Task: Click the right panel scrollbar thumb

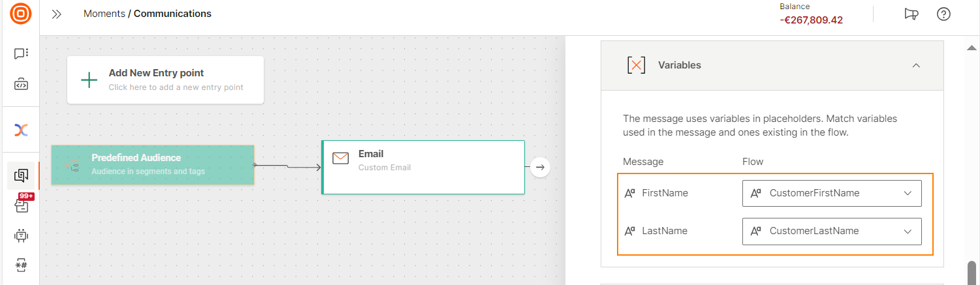Action: [972, 273]
